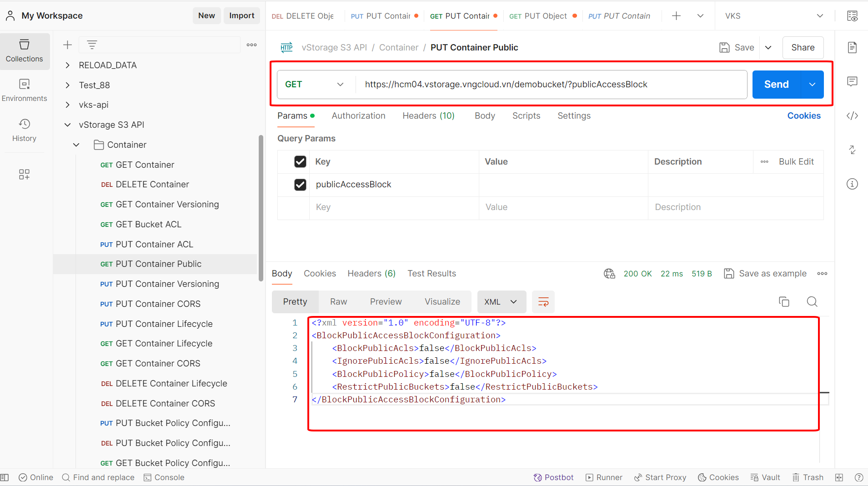Click the Send button
Screen dimensions: 868x486
tap(776, 85)
